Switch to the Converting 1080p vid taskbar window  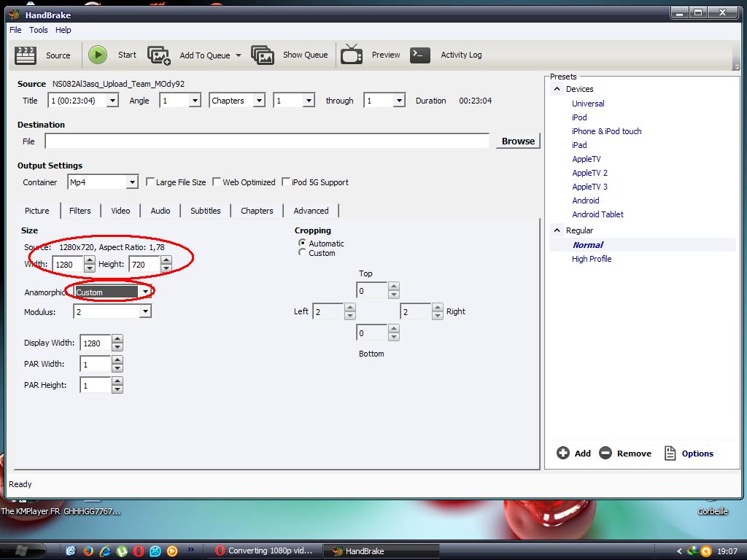pyautogui.click(x=263, y=551)
